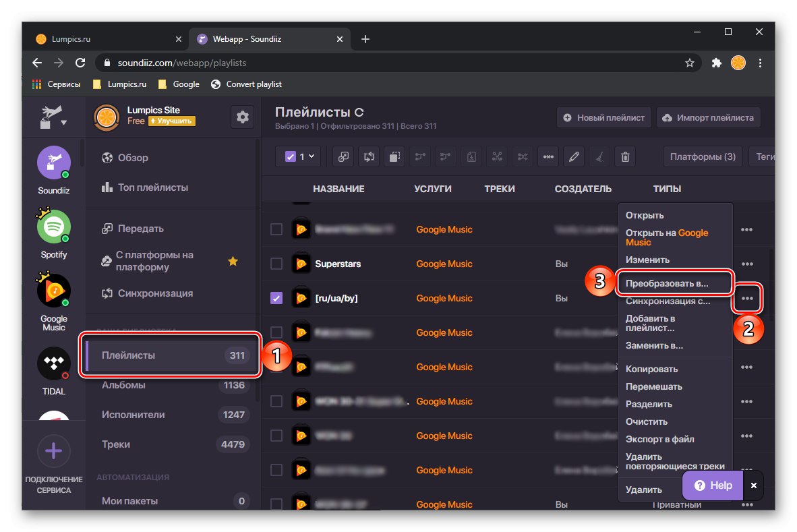Expand dropdown under the Soundiiz logo
The image size is (797, 532).
pyautogui.click(x=63, y=123)
